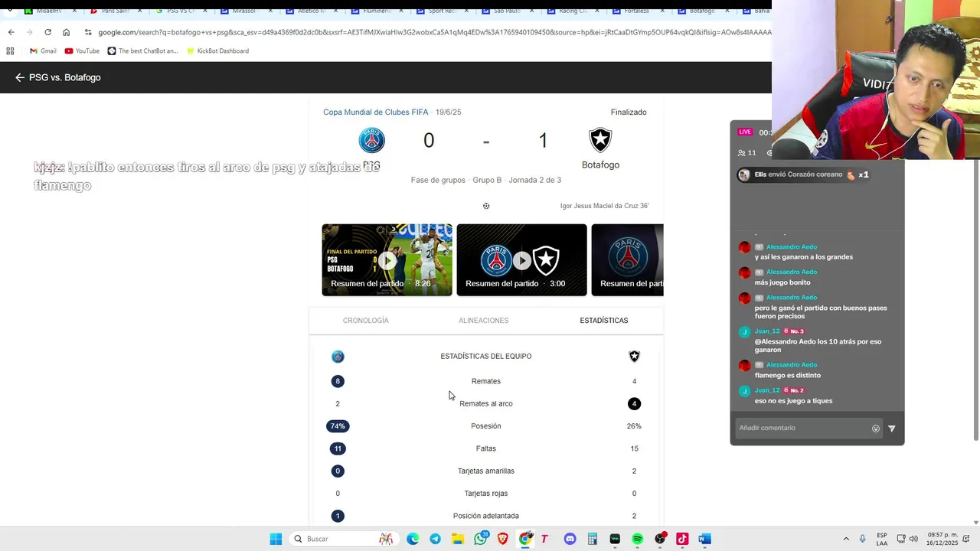Click the Tarjetas amarillas label
This screenshot has width=980, height=551.
(486, 471)
